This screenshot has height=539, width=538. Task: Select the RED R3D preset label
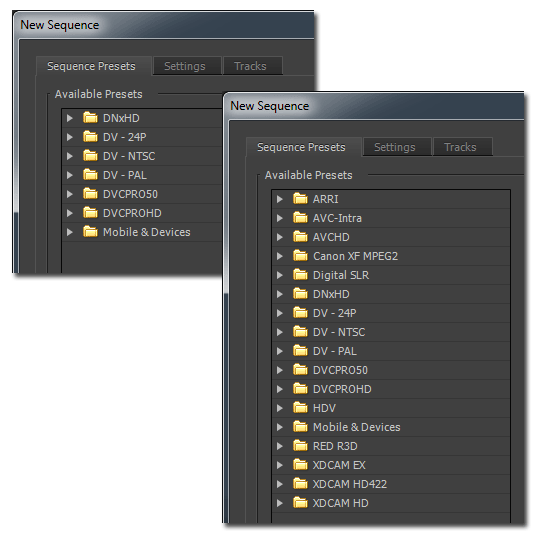(335, 446)
